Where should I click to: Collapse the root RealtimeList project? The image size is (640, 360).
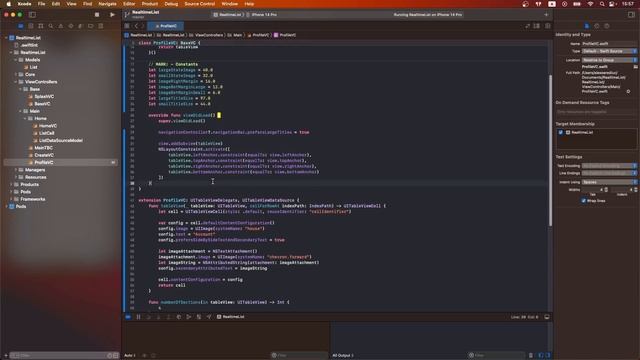click(x=7, y=38)
